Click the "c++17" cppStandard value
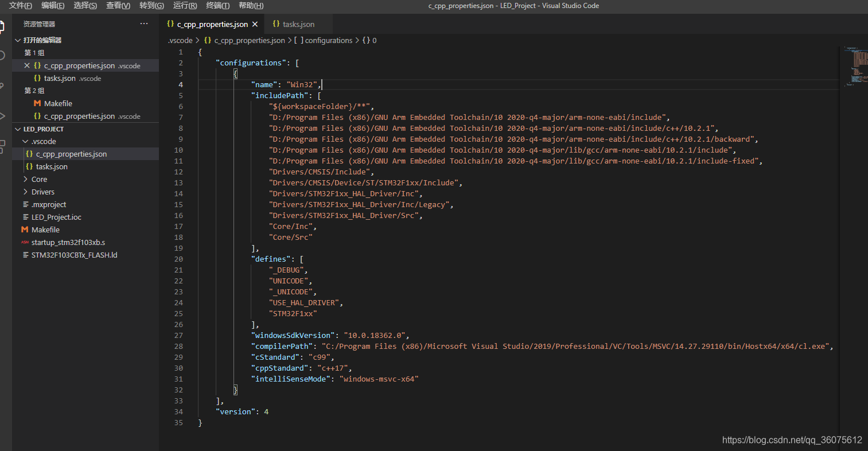The image size is (868, 451). [x=333, y=368]
